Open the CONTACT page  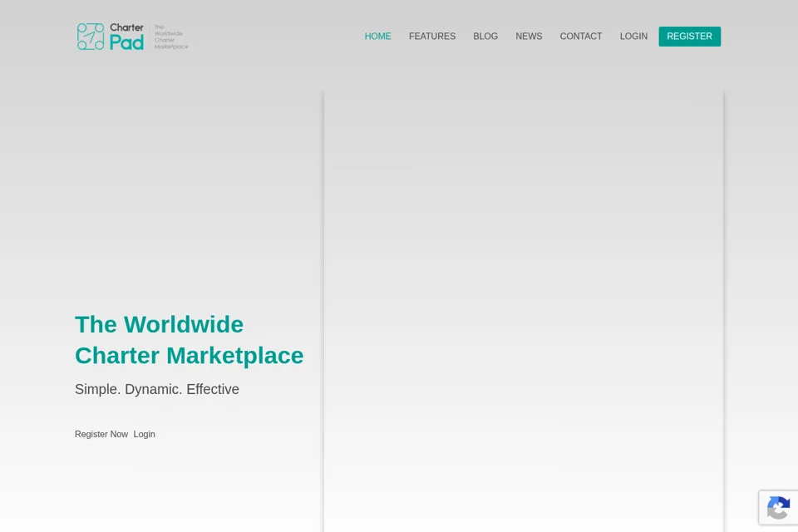[x=581, y=36]
